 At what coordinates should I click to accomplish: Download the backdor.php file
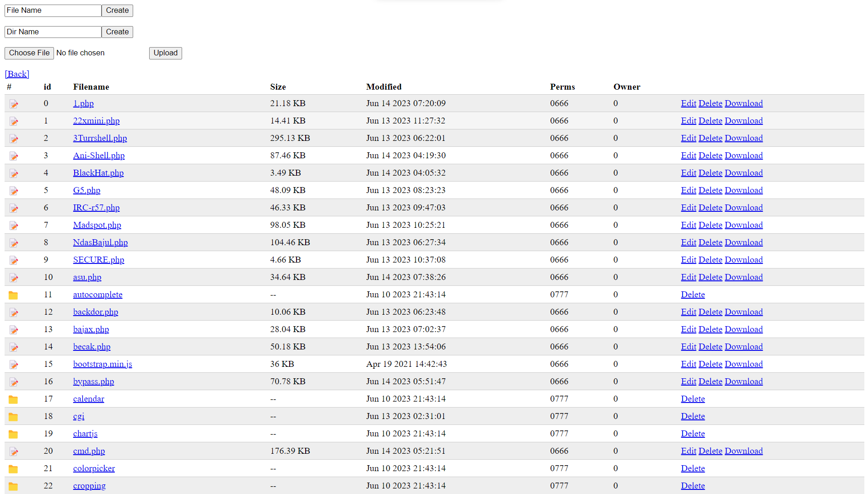click(x=744, y=312)
